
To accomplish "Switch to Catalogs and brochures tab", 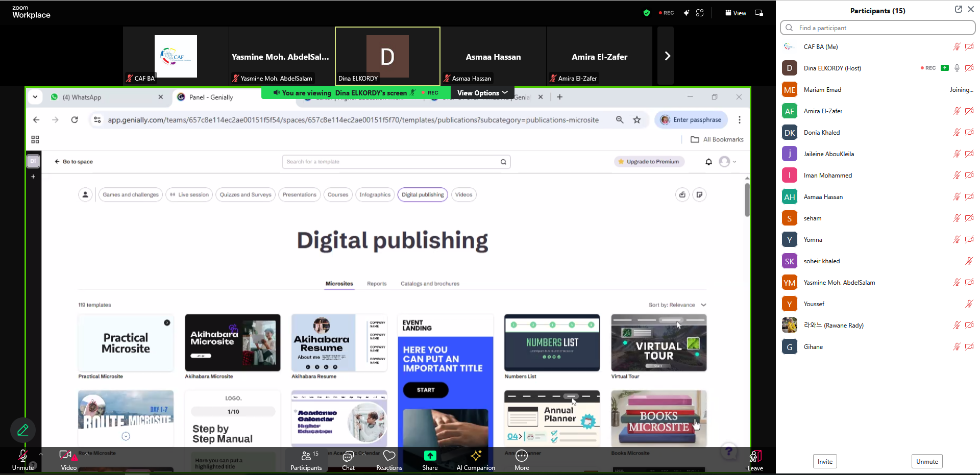I will tap(430, 284).
